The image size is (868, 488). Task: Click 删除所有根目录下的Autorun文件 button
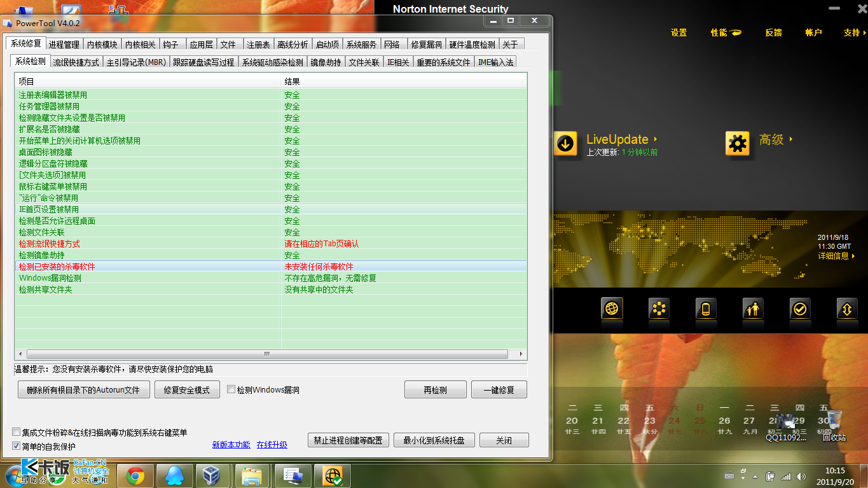click(x=84, y=390)
